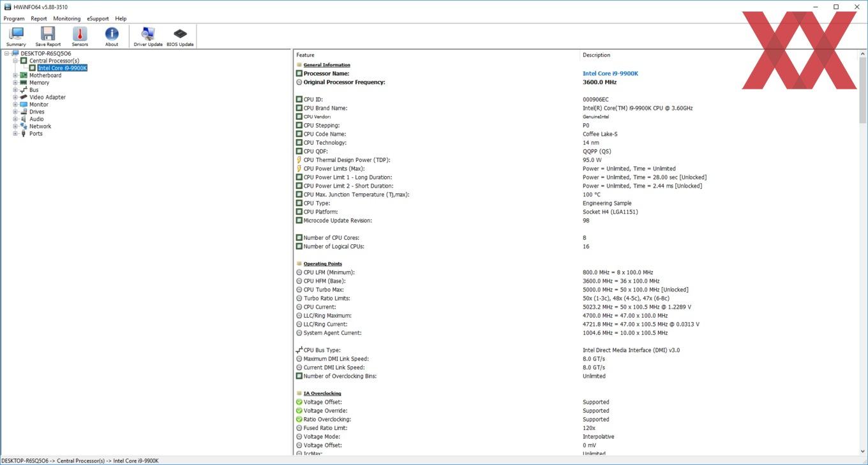The width and height of the screenshot is (868, 465).
Task: Click the Description column header
Action: click(x=719, y=55)
